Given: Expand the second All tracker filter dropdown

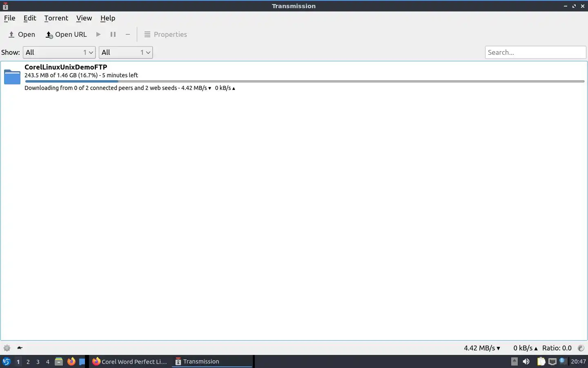Looking at the screenshot, I should (126, 52).
